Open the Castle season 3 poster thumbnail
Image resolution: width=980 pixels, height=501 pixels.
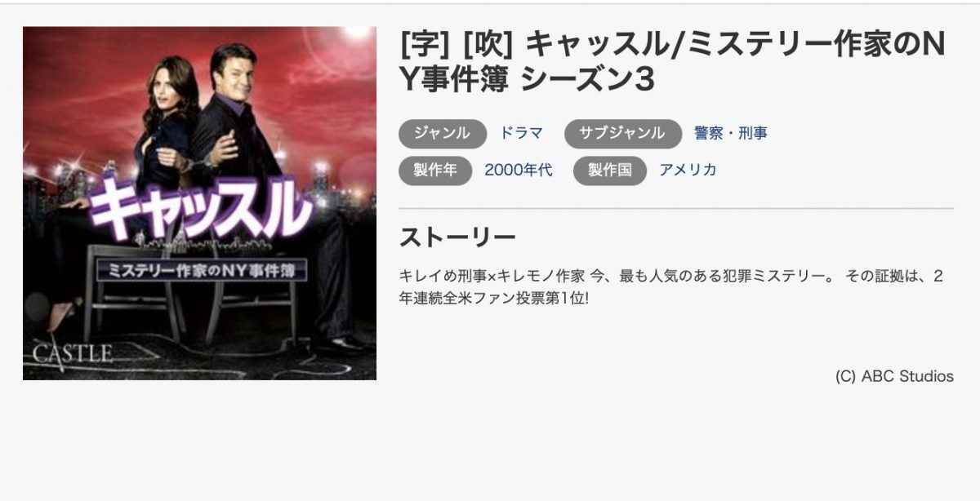199,203
